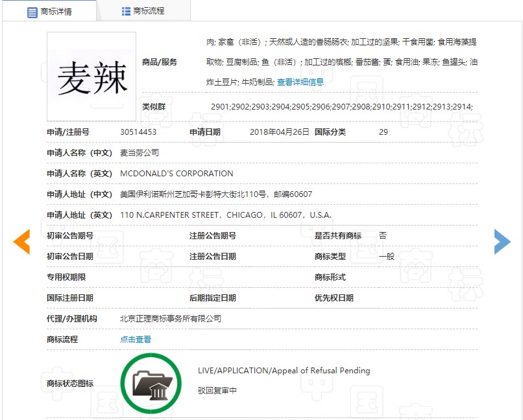The image size is (523, 420).
Task: Click the international class value 29
Action: (383, 132)
